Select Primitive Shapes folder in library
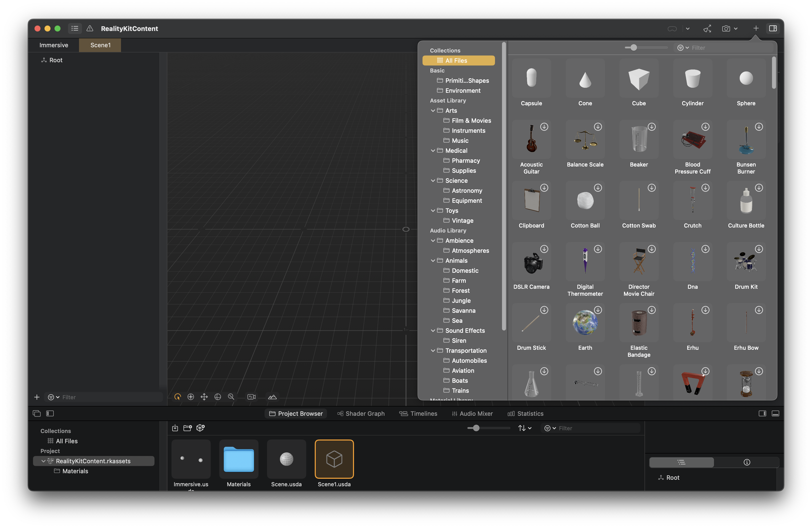812x528 pixels. pyautogui.click(x=466, y=80)
